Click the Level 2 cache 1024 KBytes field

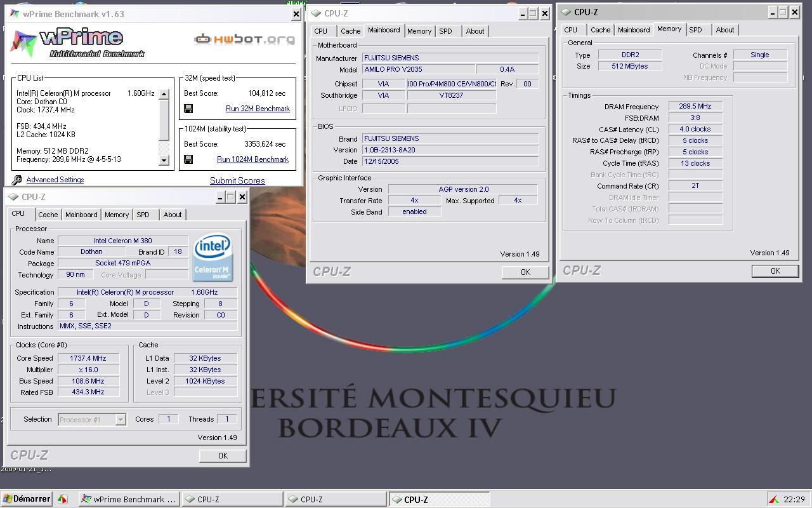206,381
